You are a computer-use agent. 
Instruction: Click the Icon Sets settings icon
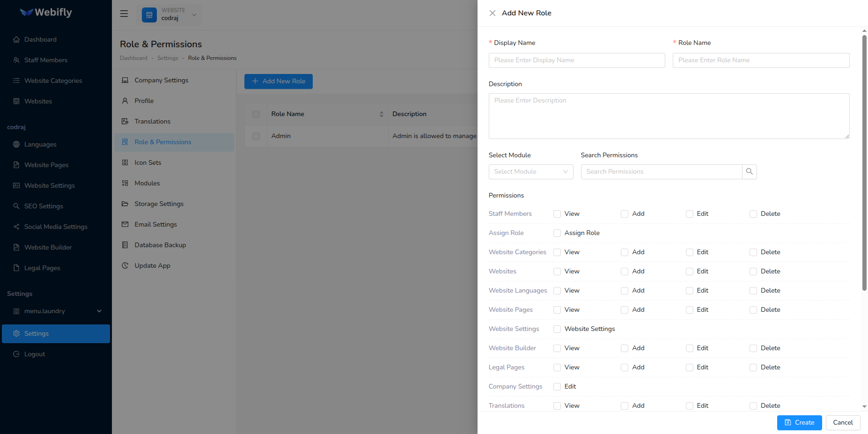pos(125,162)
